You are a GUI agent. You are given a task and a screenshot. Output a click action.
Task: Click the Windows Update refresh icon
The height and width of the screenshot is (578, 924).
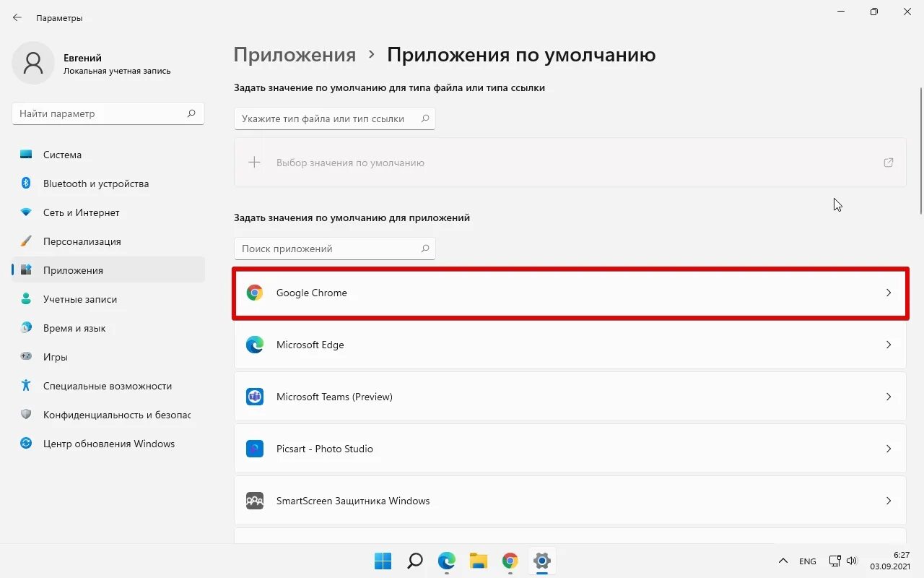[x=26, y=444]
